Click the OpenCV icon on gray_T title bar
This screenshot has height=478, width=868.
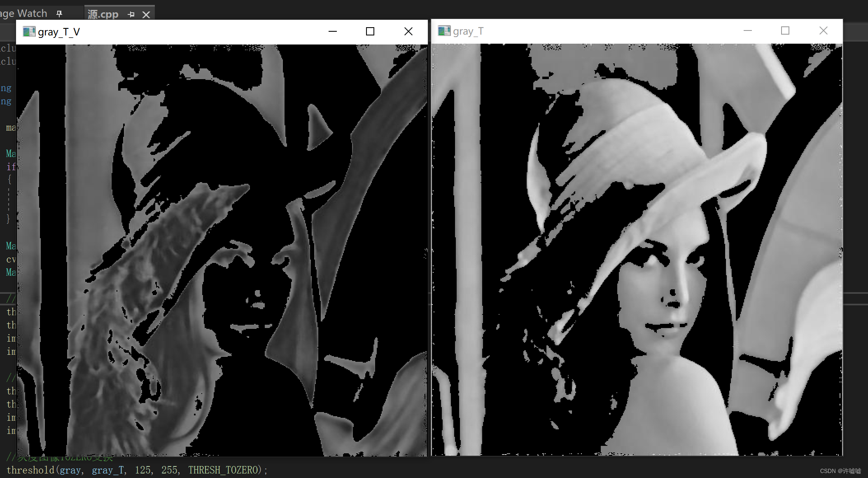444,30
